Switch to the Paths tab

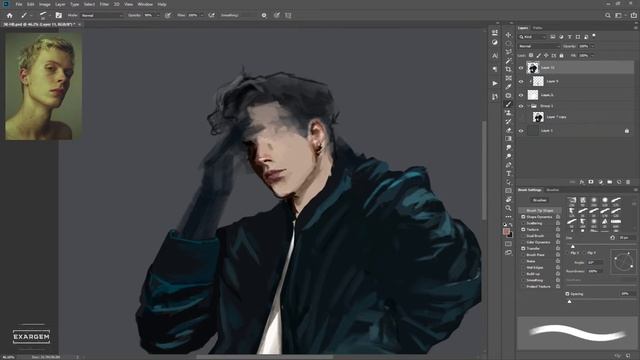coord(538,28)
